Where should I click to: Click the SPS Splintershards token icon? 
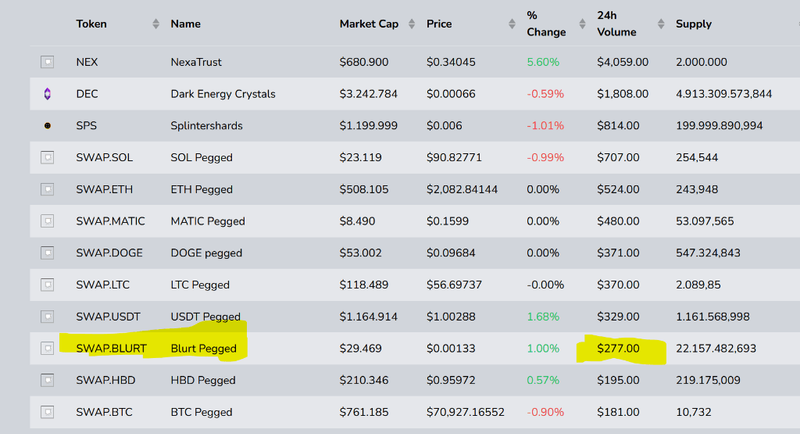[47, 126]
